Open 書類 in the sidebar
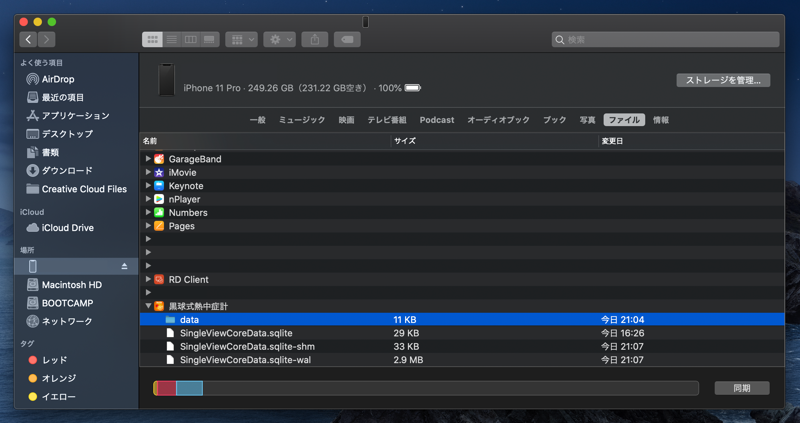800x423 pixels. pyautogui.click(x=76, y=153)
